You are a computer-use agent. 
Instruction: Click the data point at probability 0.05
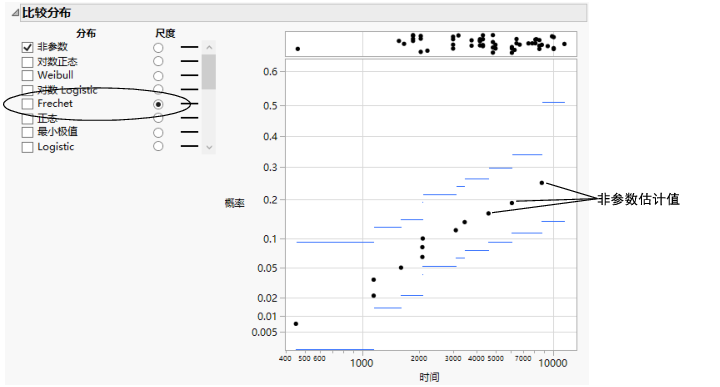tap(401, 268)
